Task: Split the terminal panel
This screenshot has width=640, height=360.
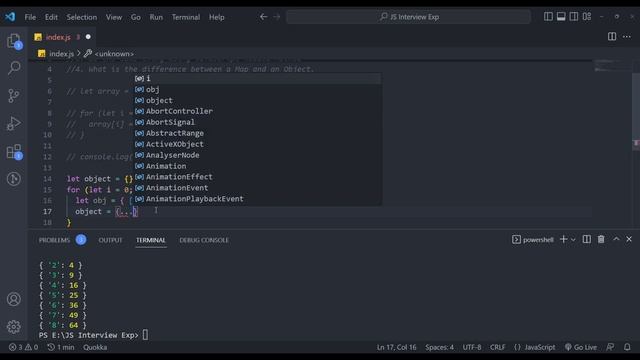Action: [587, 240]
